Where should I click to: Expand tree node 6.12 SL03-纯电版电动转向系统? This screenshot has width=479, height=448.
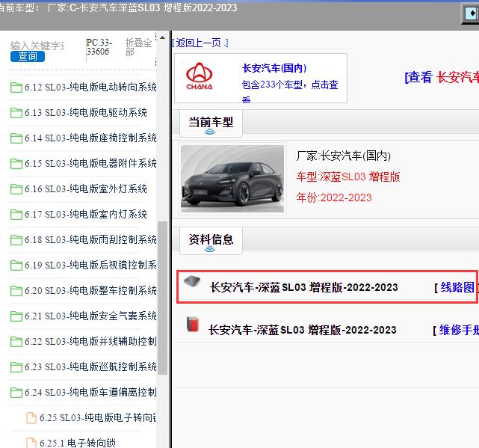click(90, 88)
